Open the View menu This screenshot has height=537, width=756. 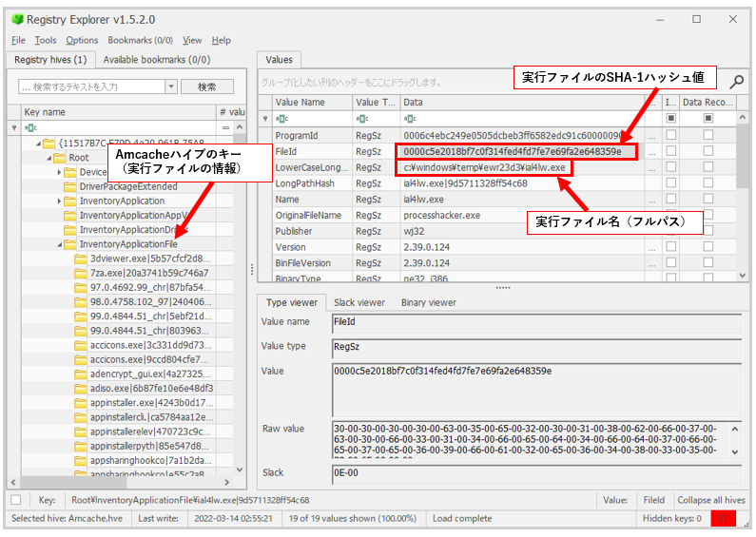[192, 40]
